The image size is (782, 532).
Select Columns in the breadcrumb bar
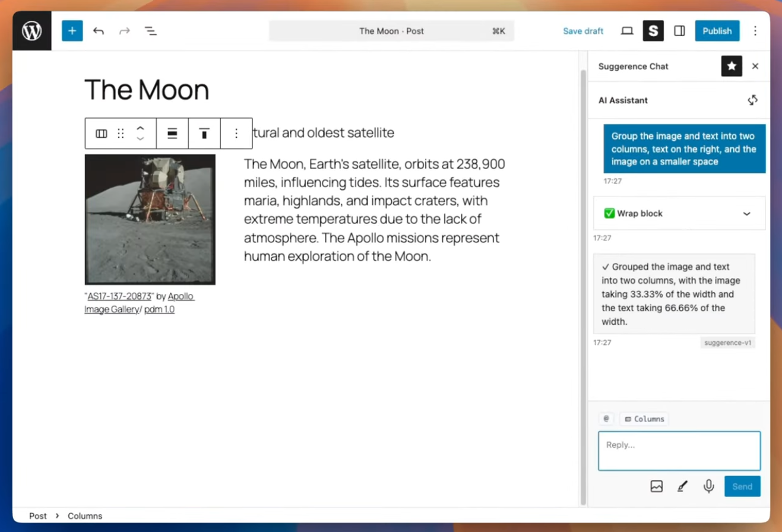85,516
